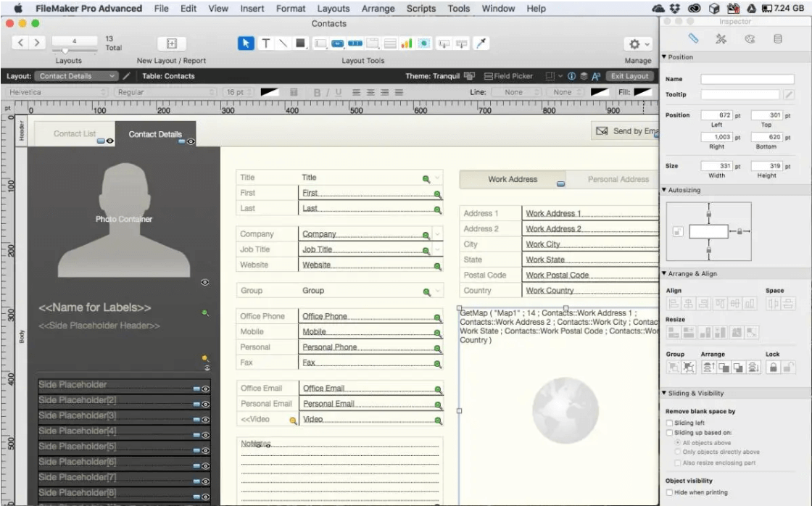
Task: Open the Line style None dropdown
Action: tap(516, 91)
